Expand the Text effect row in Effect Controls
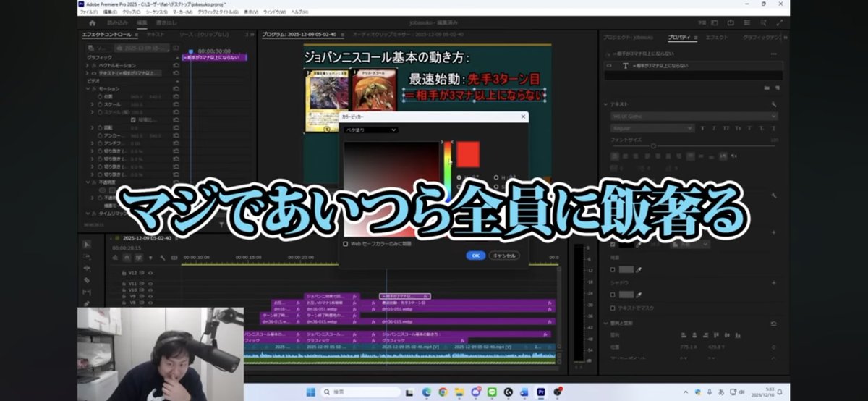This screenshot has width=868, height=401. [x=88, y=73]
